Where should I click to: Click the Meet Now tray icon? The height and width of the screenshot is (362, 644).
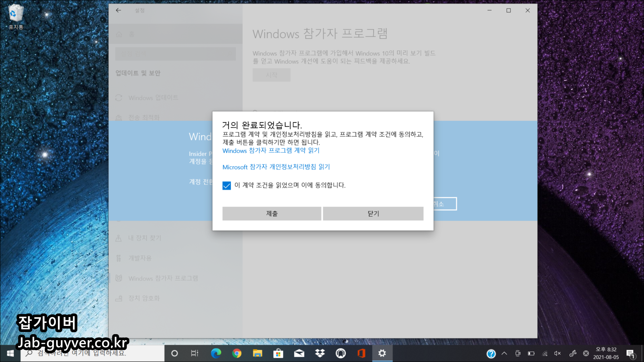(518, 353)
